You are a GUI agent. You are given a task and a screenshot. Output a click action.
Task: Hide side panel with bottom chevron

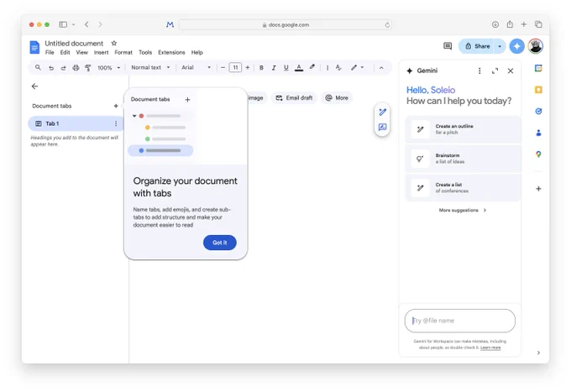(538, 353)
